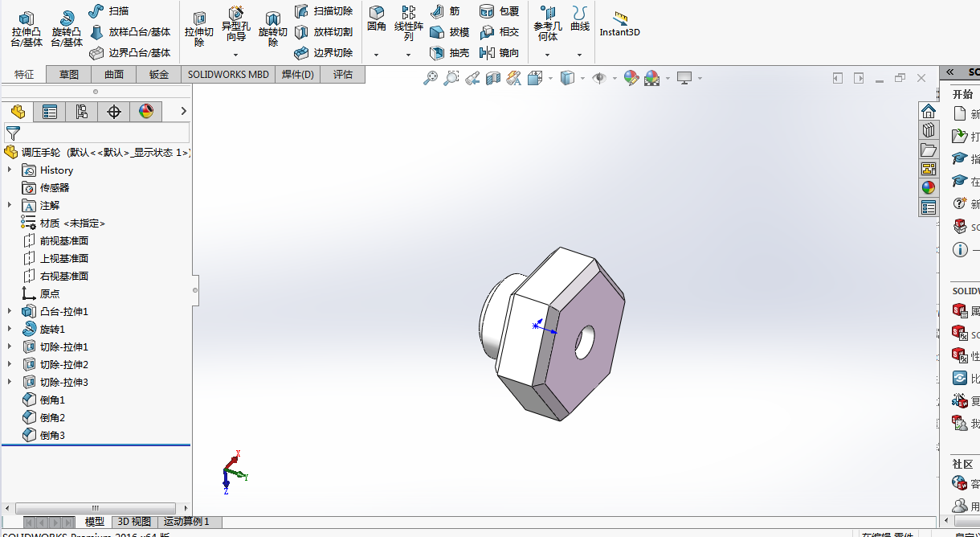Click the 扫描切除 swept cut tool
The image size is (980, 537).
click(x=324, y=11)
